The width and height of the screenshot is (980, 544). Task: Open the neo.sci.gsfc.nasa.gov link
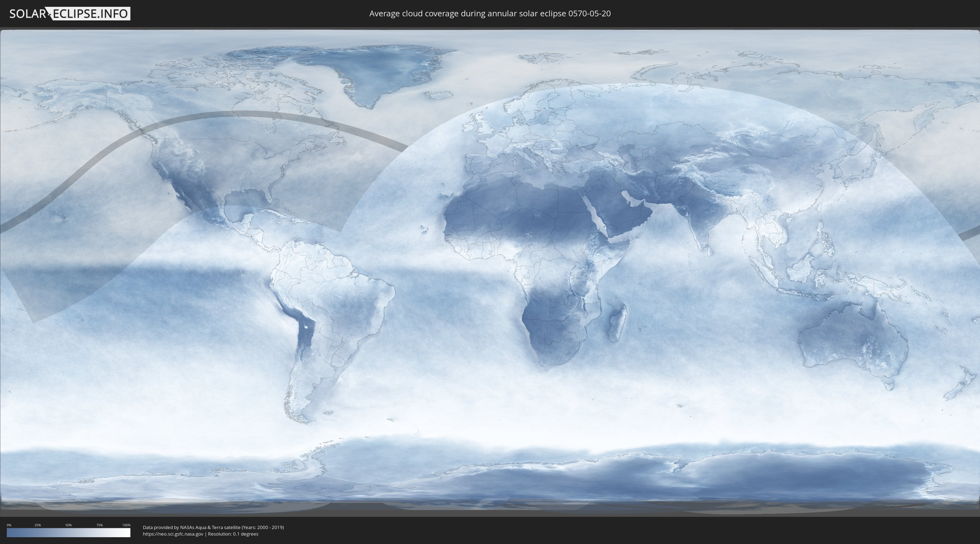click(x=173, y=534)
